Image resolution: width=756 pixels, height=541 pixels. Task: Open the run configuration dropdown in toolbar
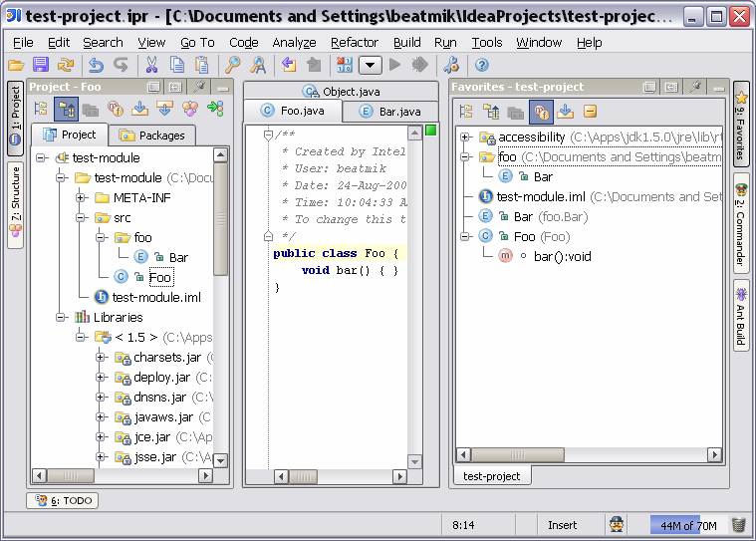(x=370, y=66)
